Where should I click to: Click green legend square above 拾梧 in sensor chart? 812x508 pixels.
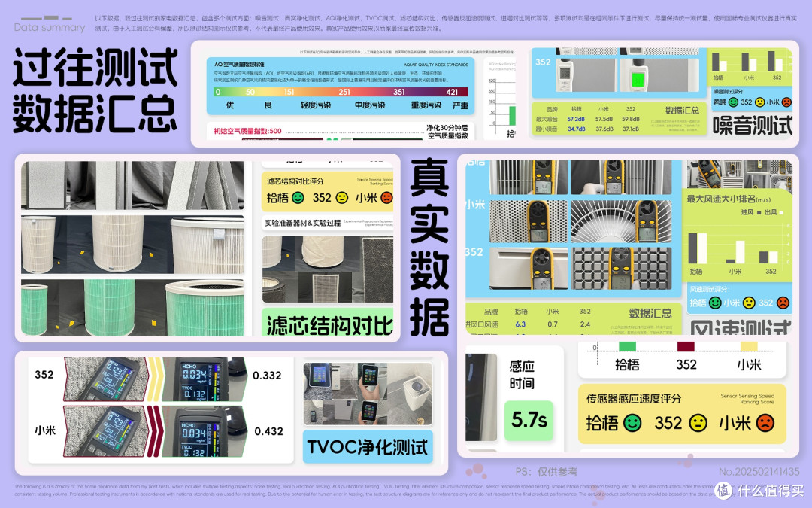coord(627,346)
